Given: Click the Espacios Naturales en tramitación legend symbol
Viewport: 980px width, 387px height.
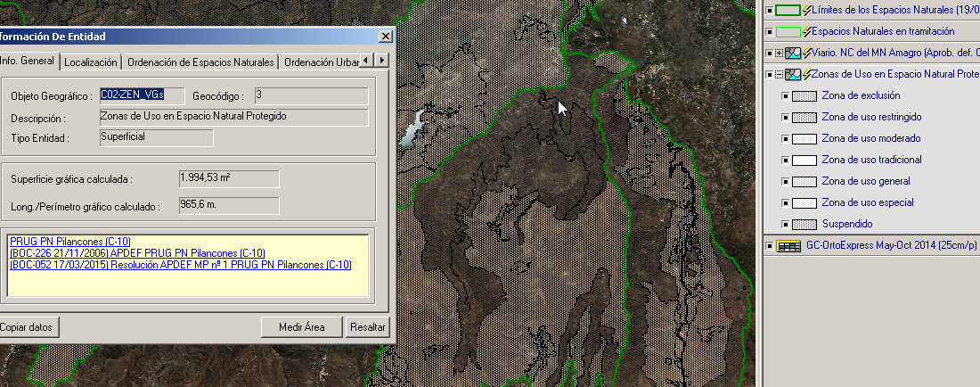Looking at the screenshot, I should click(788, 31).
